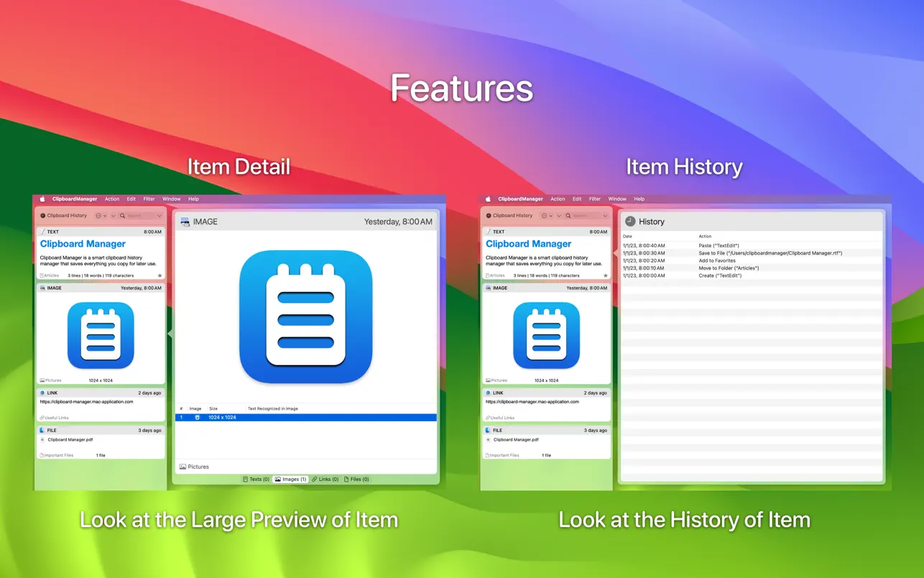Select Add to Favorites history row
Screen dimensions: 924x578
(x=752, y=261)
